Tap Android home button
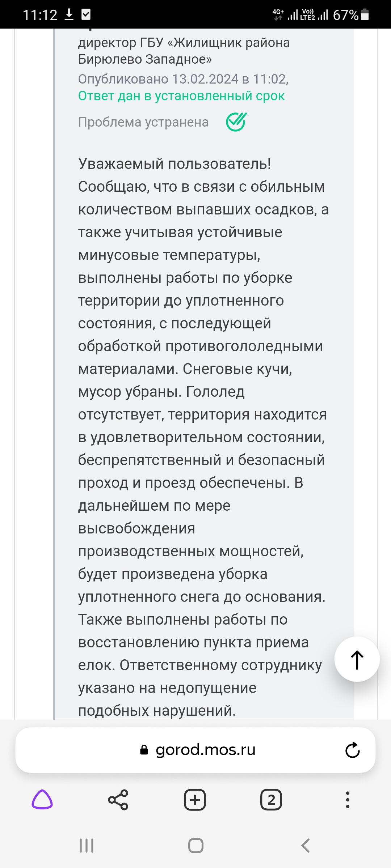The height and width of the screenshot is (868, 391). (x=196, y=846)
